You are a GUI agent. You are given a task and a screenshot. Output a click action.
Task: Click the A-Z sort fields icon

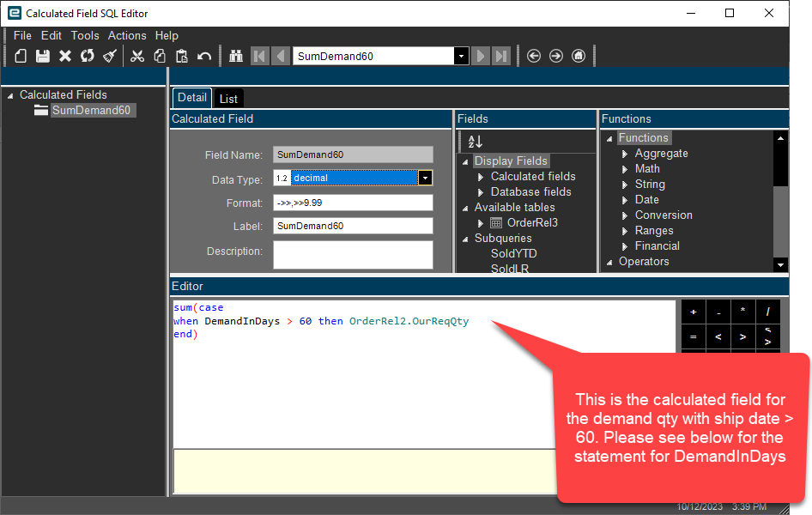476,142
